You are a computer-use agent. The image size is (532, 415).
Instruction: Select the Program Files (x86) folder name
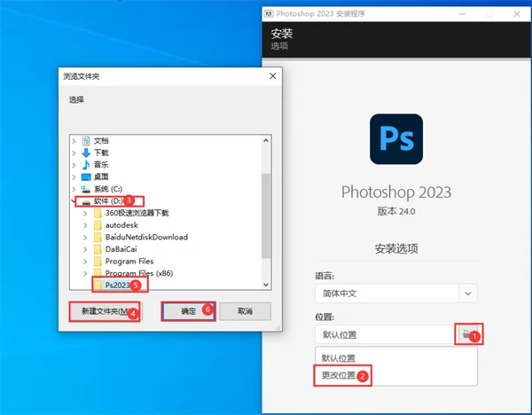click(x=139, y=273)
